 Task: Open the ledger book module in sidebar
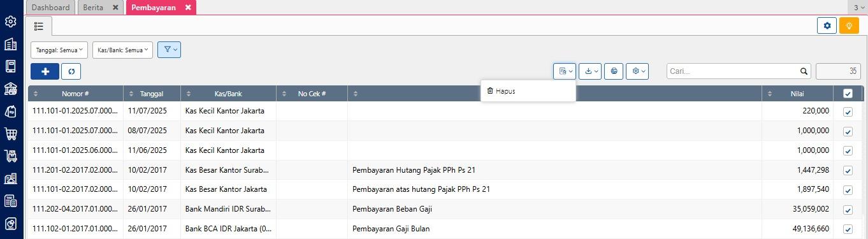[x=10, y=66]
